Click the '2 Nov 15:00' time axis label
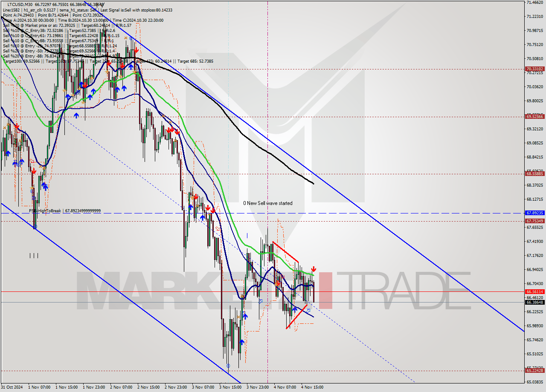This screenshot has width=546, height=392. point(148,387)
